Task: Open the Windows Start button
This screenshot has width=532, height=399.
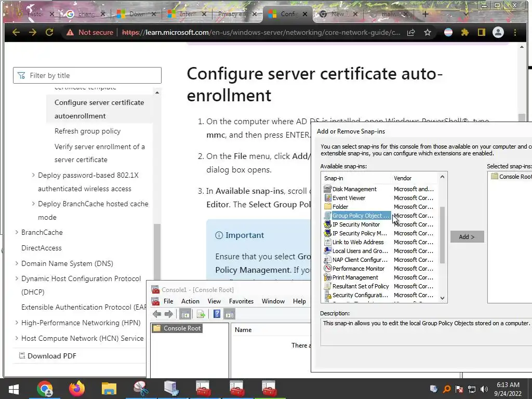Action: click(x=14, y=389)
